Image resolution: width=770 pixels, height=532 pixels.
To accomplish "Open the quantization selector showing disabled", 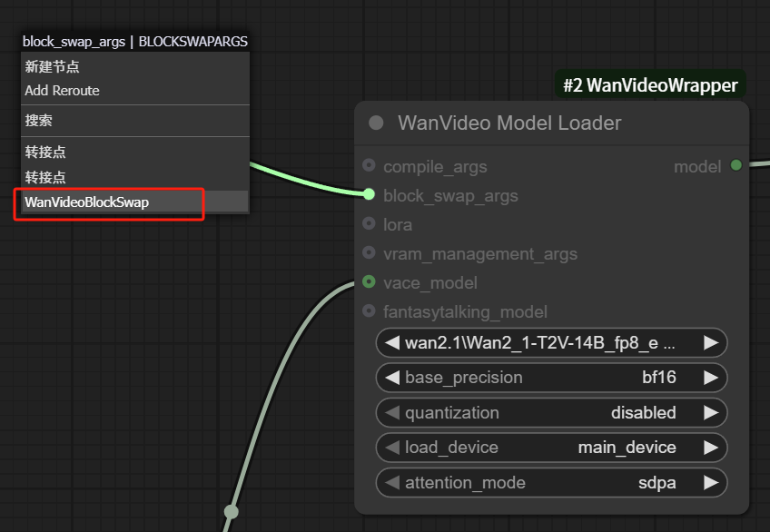I will tap(551, 412).
